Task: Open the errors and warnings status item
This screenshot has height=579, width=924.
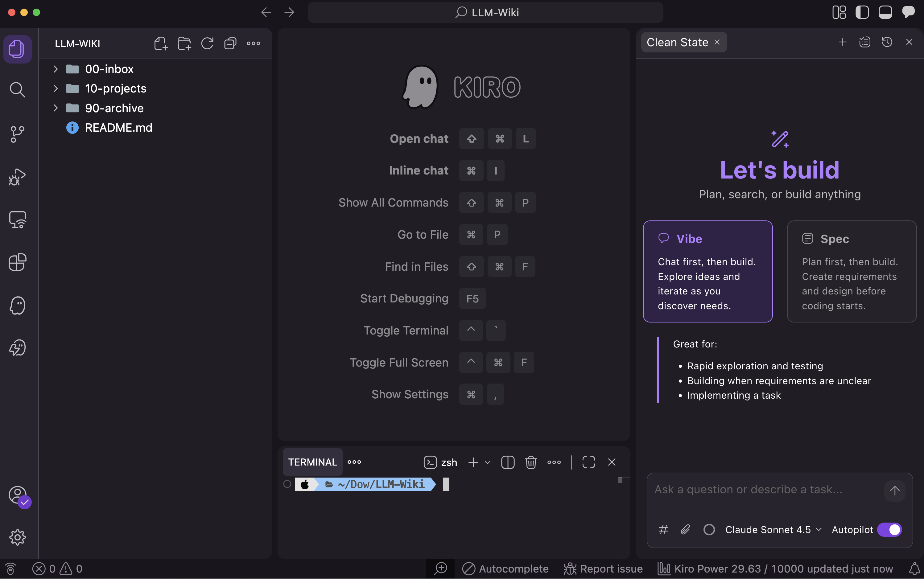Action: point(57,569)
